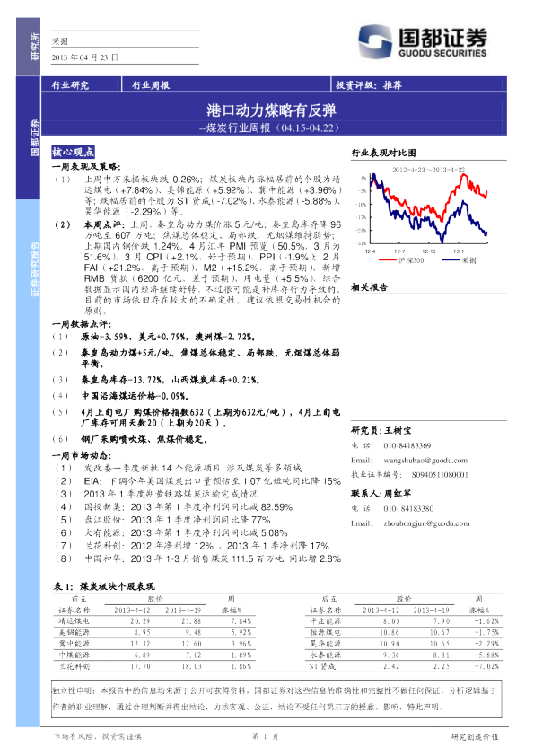This screenshot has width=534, height=756.
Task: Click sidebar label '研究所'
Action: click(x=35, y=47)
